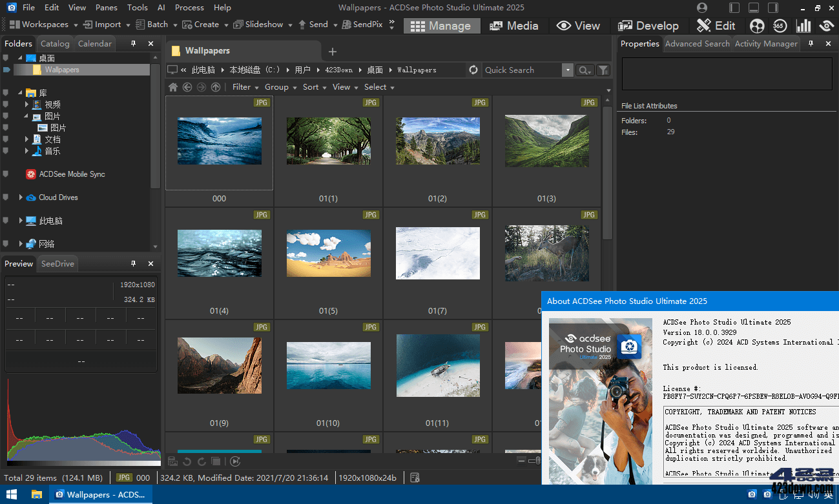The height and width of the screenshot is (504, 839).
Task: Start an auto advance slideshow from the filmstrip toolbar
Action: [235, 461]
